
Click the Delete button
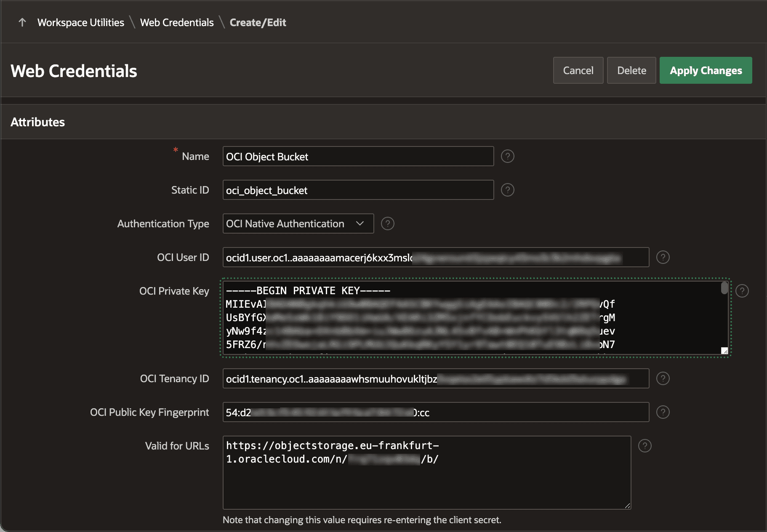pos(631,70)
